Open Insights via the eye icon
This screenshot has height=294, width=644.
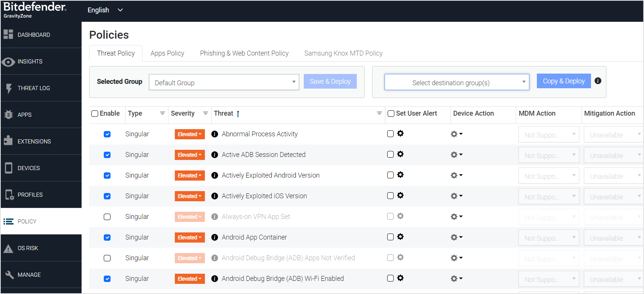click(x=8, y=62)
